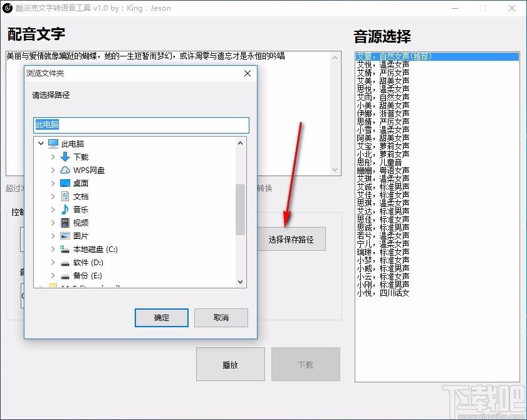The height and width of the screenshot is (420, 527).
Task: Select voice 伊娜，浙普女声
Action: [x=383, y=113]
